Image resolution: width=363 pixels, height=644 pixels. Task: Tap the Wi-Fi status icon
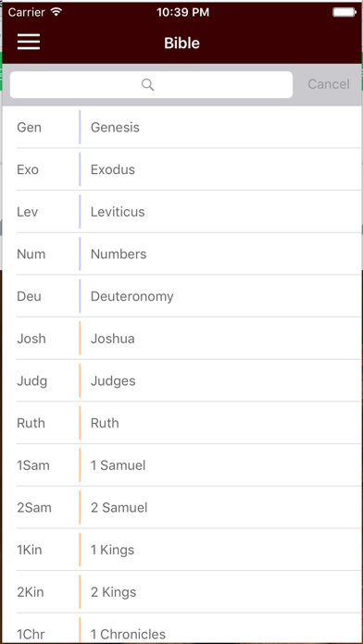[56, 12]
